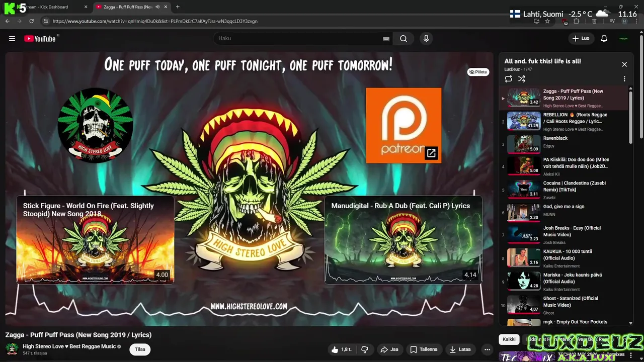The image size is (644, 362).
Task: Play God, give me a sign by MUNN
Action: click(565, 212)
